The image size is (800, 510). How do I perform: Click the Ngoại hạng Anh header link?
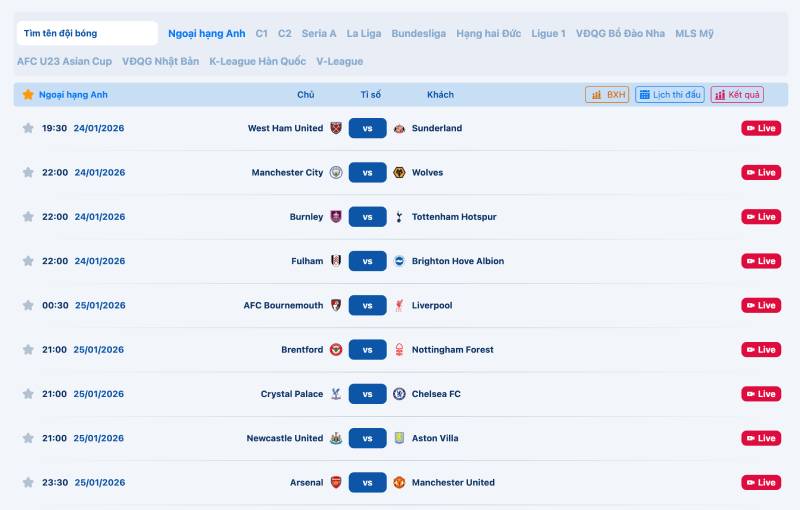[x=73, y=94]
